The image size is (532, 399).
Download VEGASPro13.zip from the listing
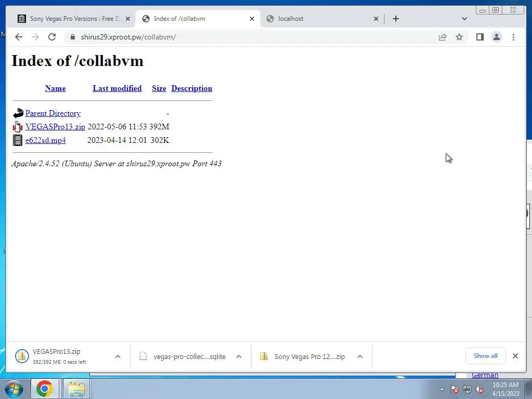(55, 127)
